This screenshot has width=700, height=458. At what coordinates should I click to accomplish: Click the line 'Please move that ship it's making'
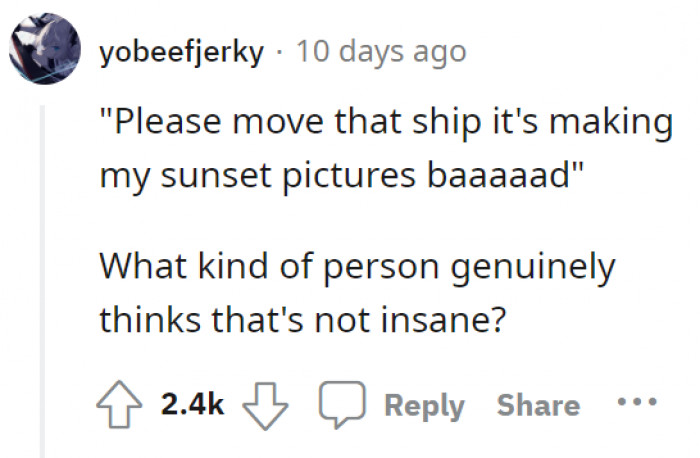pos(383,124)
